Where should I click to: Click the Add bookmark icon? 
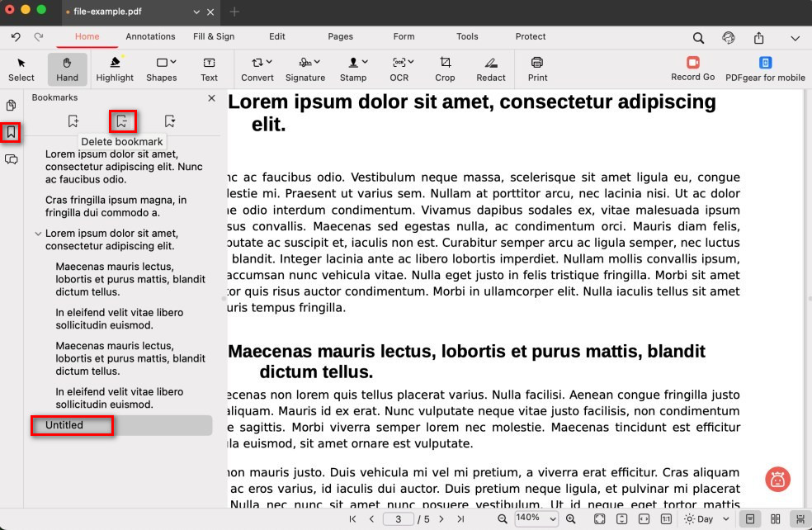click(73, 121)
